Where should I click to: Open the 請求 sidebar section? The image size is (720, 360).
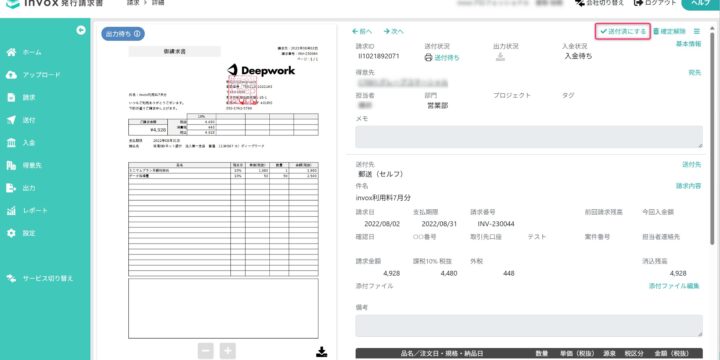click(x=22, y=97)
